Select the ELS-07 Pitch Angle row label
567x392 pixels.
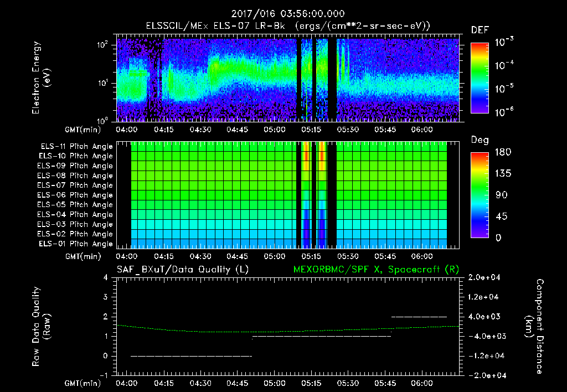[75, 185]
